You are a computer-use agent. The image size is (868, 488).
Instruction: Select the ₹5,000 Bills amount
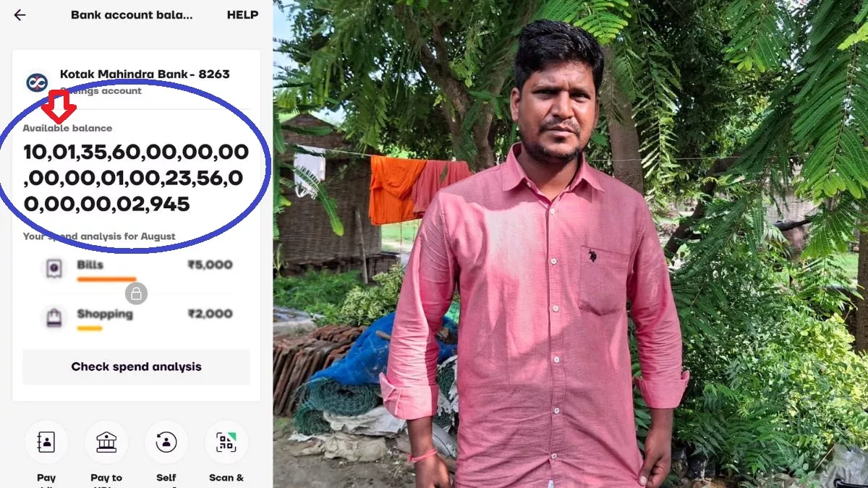point(210,265)
